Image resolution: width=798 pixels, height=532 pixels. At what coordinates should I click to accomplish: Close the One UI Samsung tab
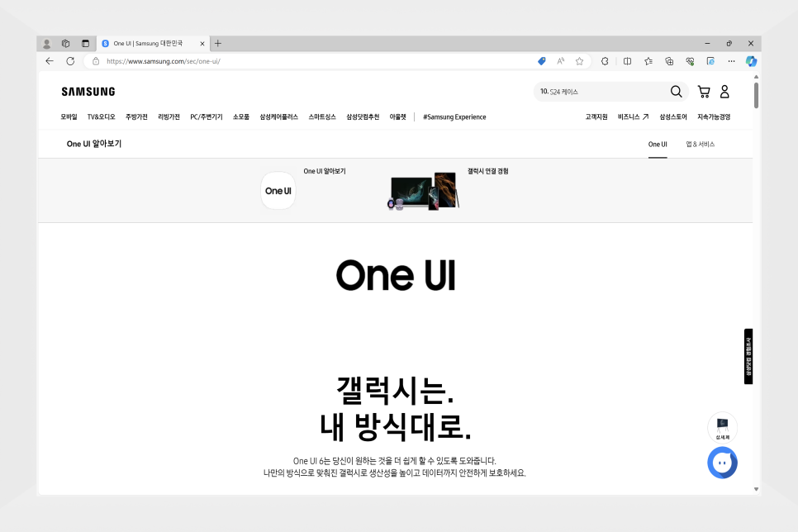[x=202, y=44]
